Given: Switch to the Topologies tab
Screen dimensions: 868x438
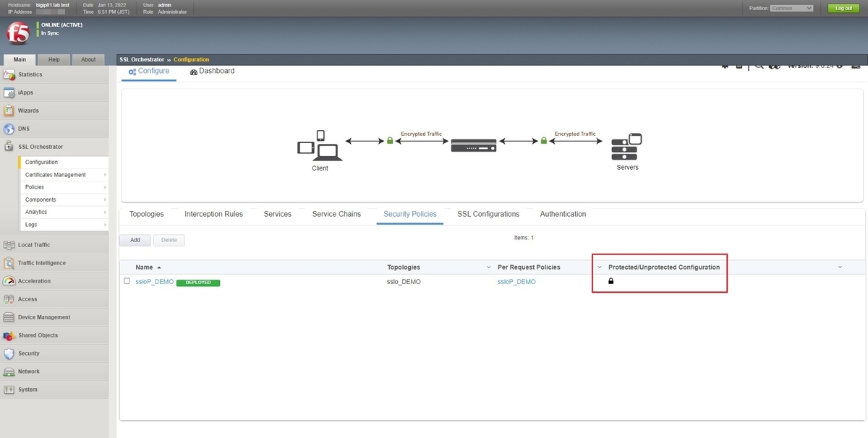Looking at the screenshot, I should [146, 214].
